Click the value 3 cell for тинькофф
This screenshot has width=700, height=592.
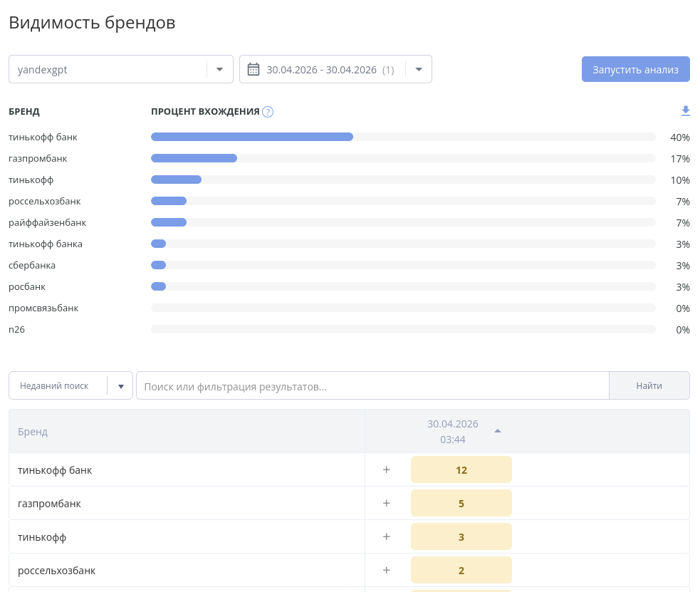click(461, 536)
